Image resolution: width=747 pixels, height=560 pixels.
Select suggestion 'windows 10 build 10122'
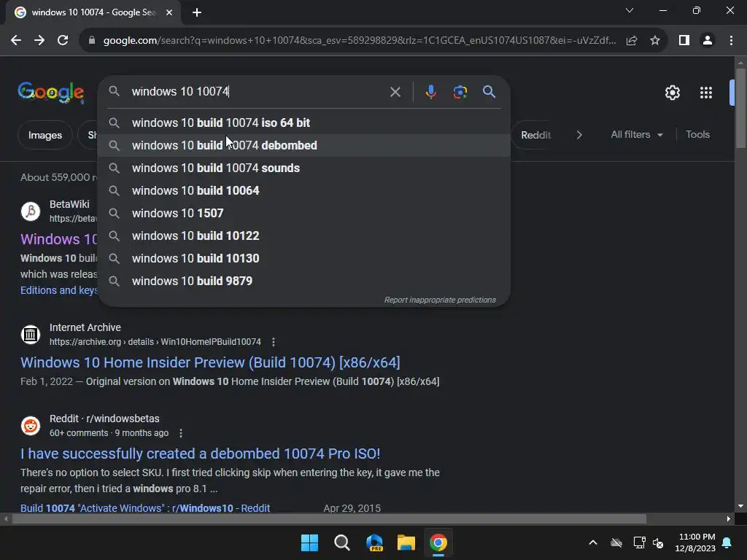click(304, 236)
